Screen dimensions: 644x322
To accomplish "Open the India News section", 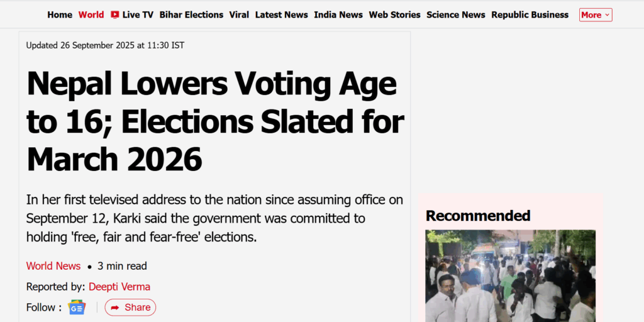I will pos(338,14).
